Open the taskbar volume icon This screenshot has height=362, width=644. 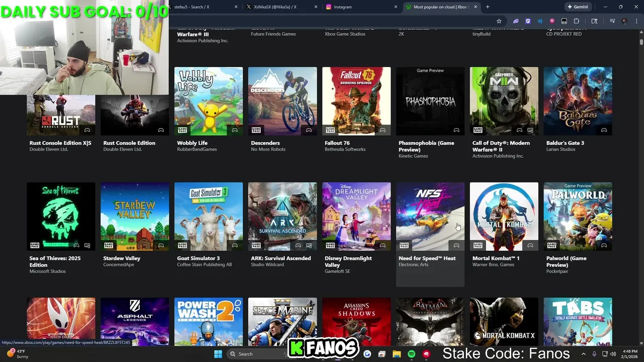pos(613,354)
